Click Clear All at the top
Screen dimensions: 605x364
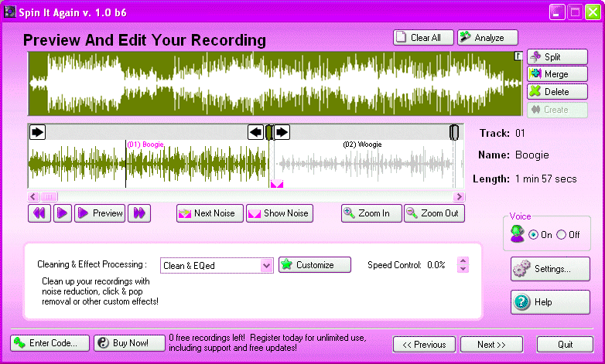(x=423, y=38)
